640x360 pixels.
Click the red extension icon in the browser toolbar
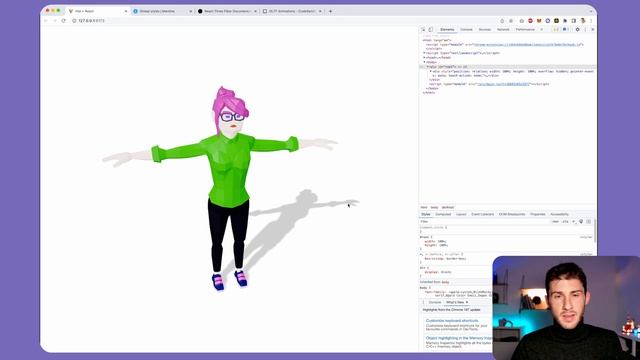coord(530,20)
